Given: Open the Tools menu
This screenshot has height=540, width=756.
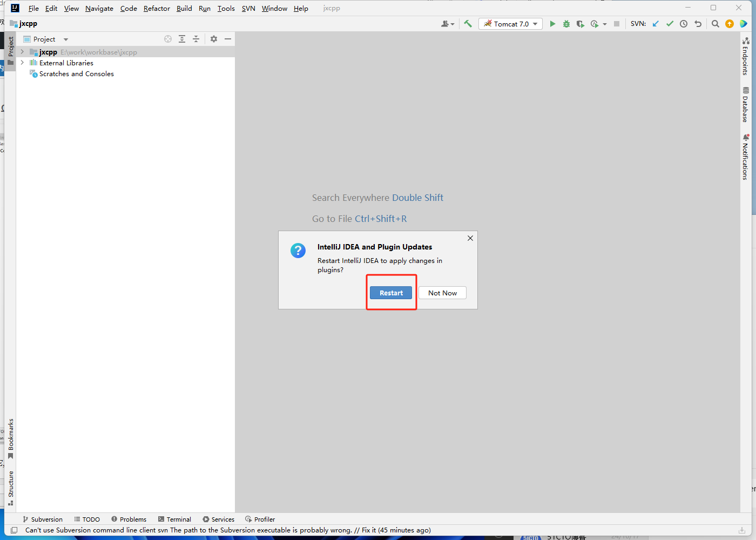Looking at the screenshot, I should [226, 8].
